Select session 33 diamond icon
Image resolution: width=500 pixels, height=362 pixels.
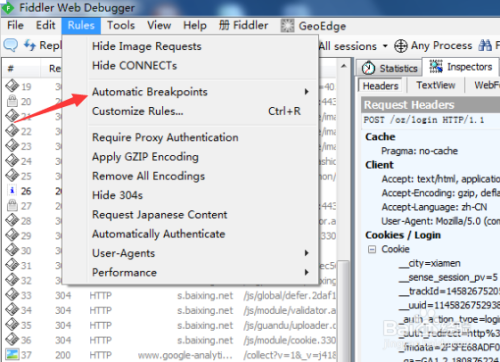(x=12, y=295)
